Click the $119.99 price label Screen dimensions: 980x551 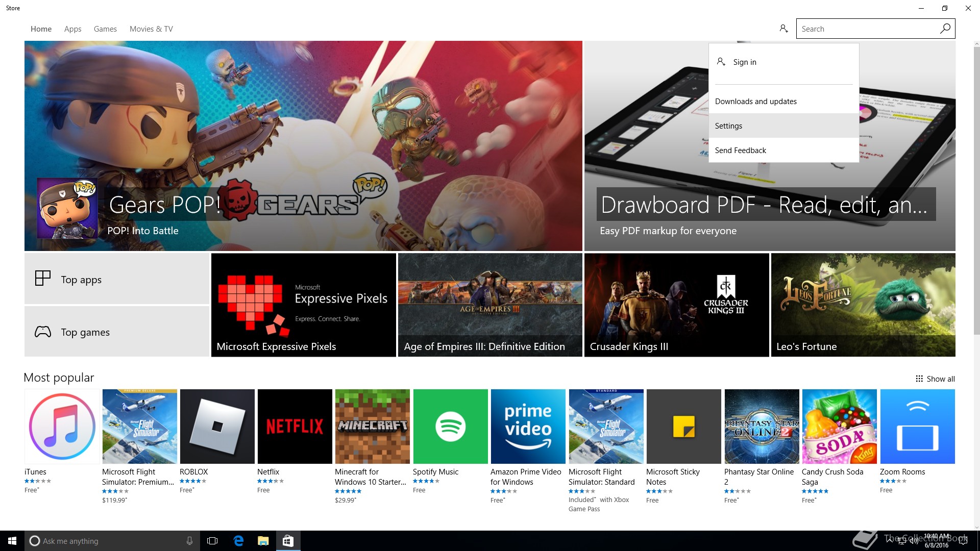click(x=114, y=500)
